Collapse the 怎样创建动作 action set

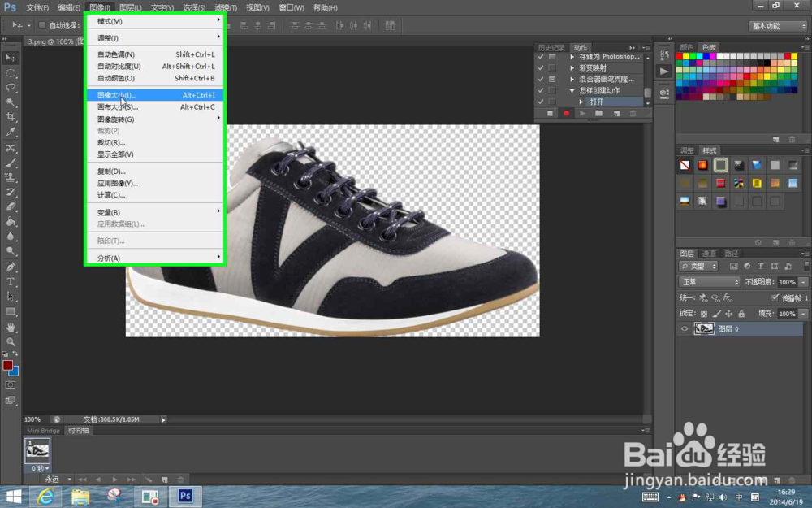572,90
